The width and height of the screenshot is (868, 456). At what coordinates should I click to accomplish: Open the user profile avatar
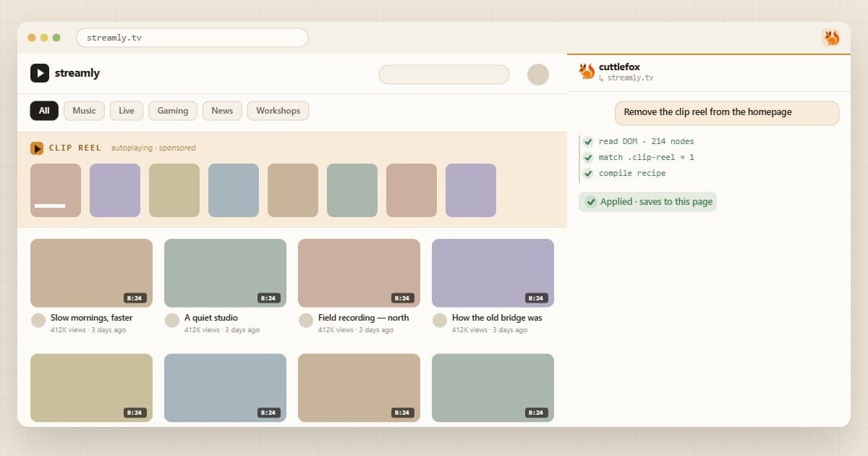click(x=538, y=75)
